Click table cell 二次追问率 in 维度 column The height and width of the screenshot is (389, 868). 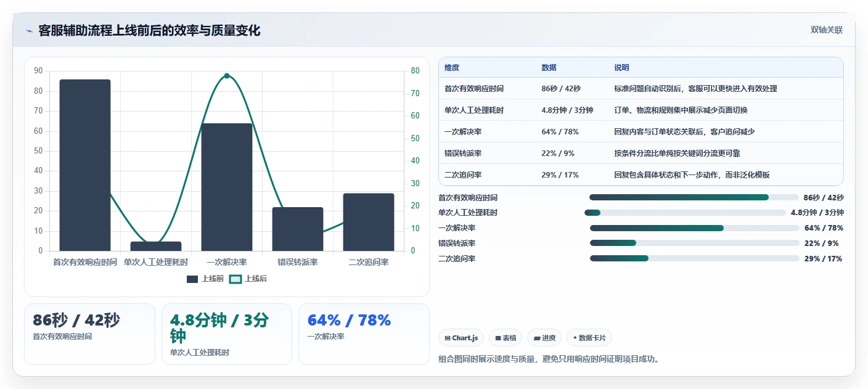point(463,175)
